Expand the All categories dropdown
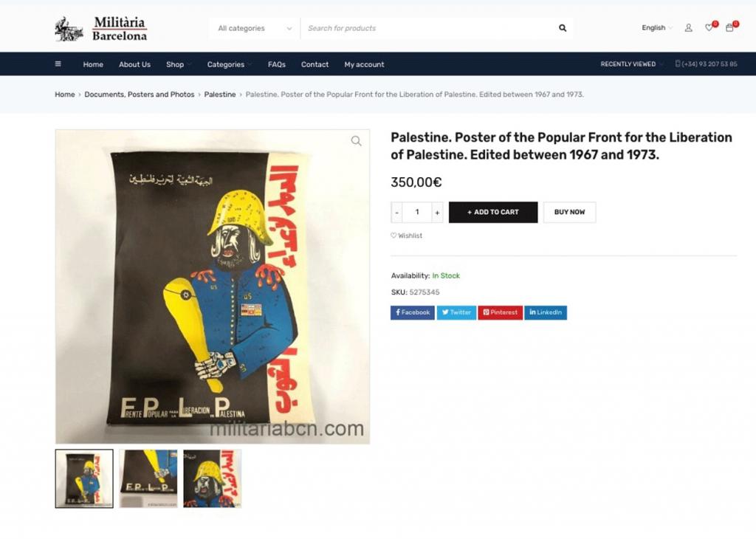Screen dimensions: 756x539 [255, 29]
